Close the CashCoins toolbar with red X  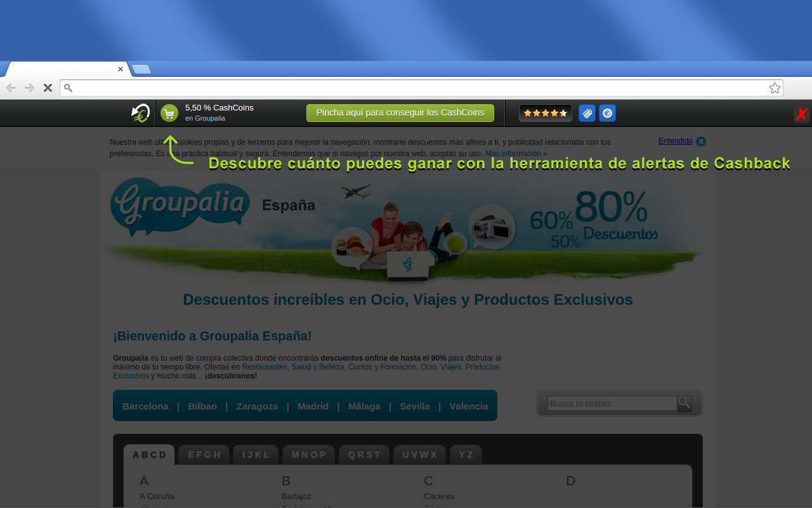[802, 114]
